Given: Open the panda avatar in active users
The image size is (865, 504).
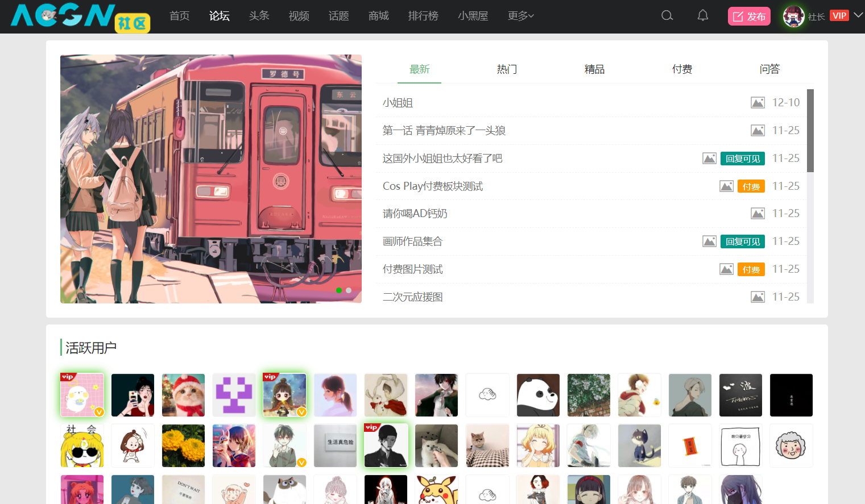Looking at the screenshot, I should click(538, 395).
